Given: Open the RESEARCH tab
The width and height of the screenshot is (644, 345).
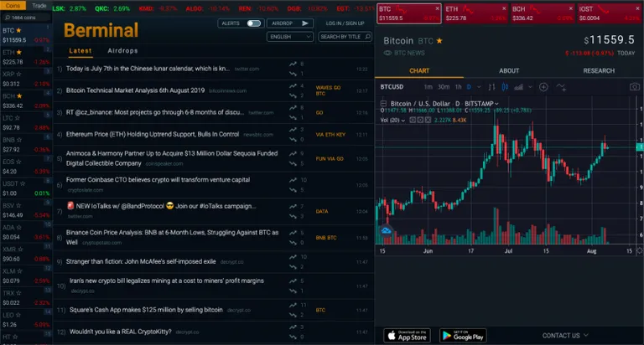Looking at the screenshot, I should click(x=599, y=70).
